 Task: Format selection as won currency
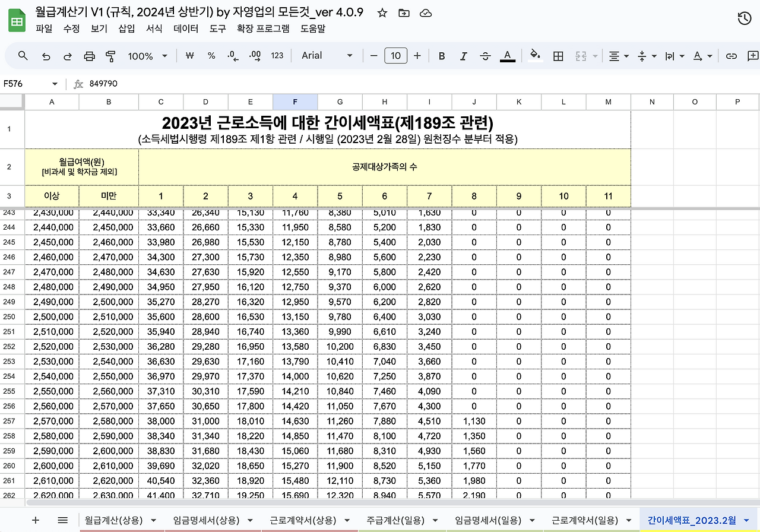coord(190,56)
